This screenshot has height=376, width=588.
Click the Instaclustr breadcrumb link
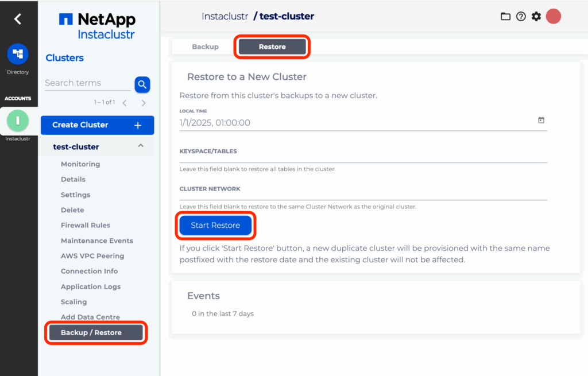(225, 17)
